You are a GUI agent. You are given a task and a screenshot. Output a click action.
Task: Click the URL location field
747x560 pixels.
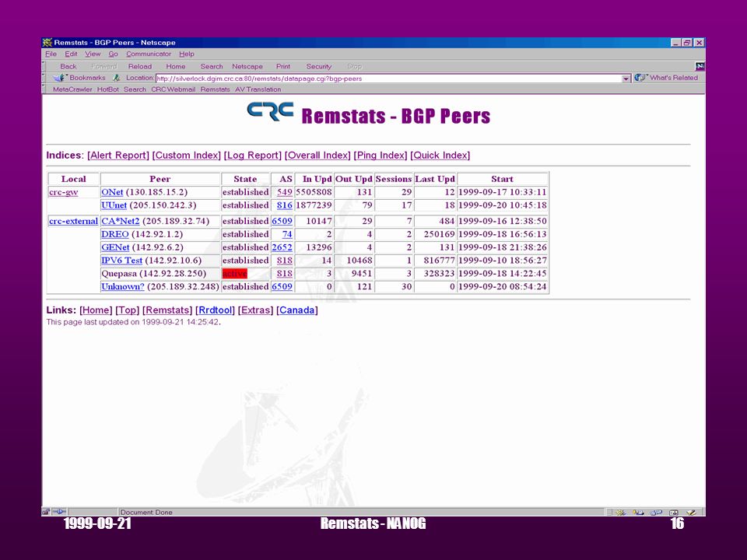tap(388, 79)
